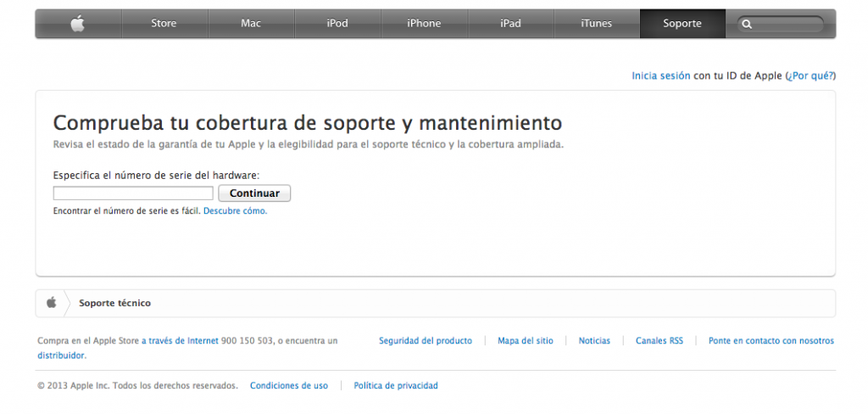Switch to the iPhone tab
Image resolution: width=868 pixels, height=414 pixels.
coord(424,23)
